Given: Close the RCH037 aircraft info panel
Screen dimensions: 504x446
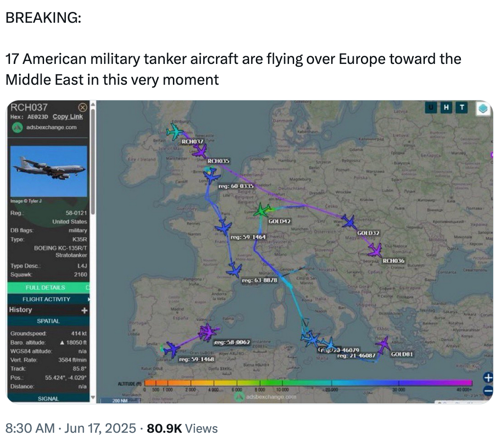Looking at the screenshot, I should tap(82, 107).
